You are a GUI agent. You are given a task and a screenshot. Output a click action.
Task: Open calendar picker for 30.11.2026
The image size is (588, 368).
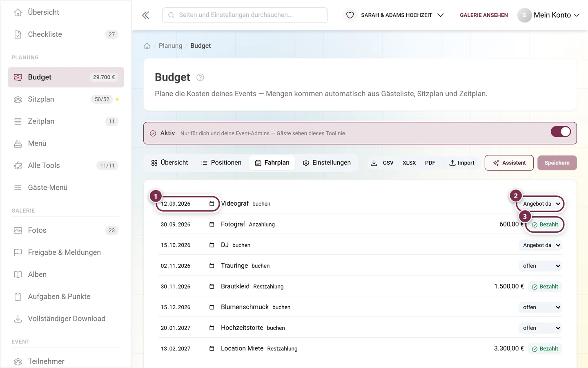coord(212,287)
